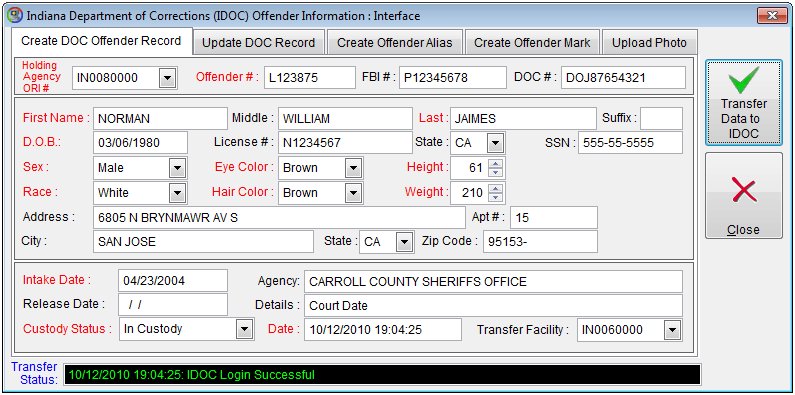Click the License # field
The height and width of the screenshot is (395, 795).
coord(345,142)
